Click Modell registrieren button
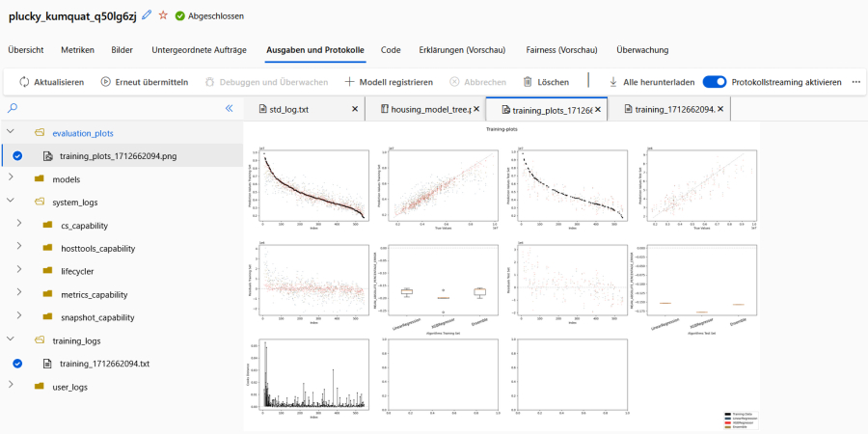868x434 pixels. 388,83
